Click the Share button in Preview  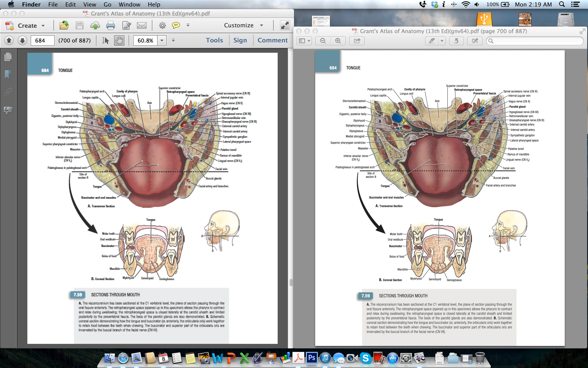click(357, 41)
